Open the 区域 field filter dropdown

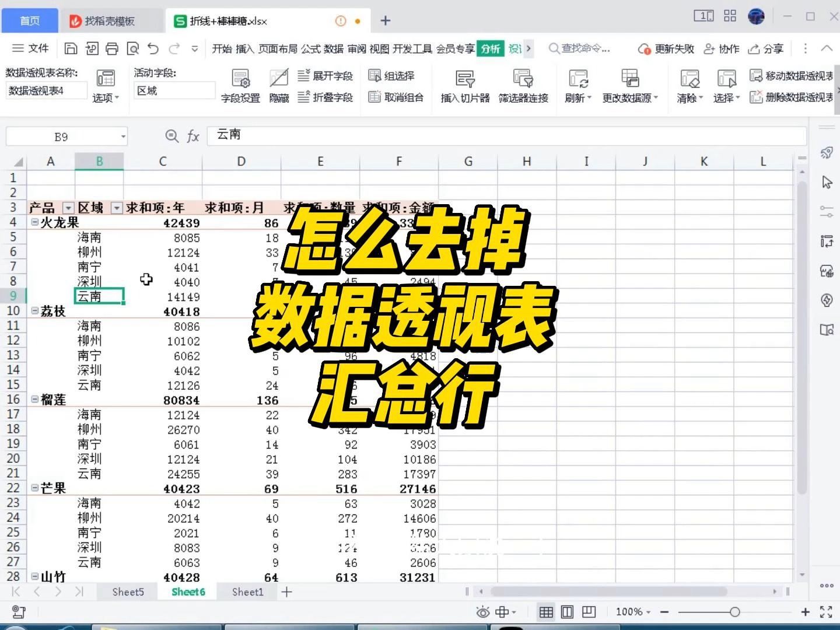pyautogui.click(x=117, y=208)
